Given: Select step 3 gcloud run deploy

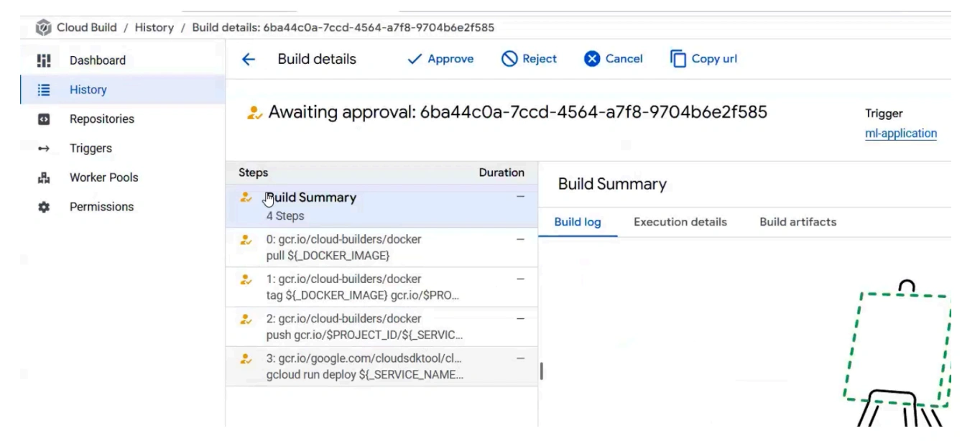Looking at the screenshot, I should [x=382, y=366].
